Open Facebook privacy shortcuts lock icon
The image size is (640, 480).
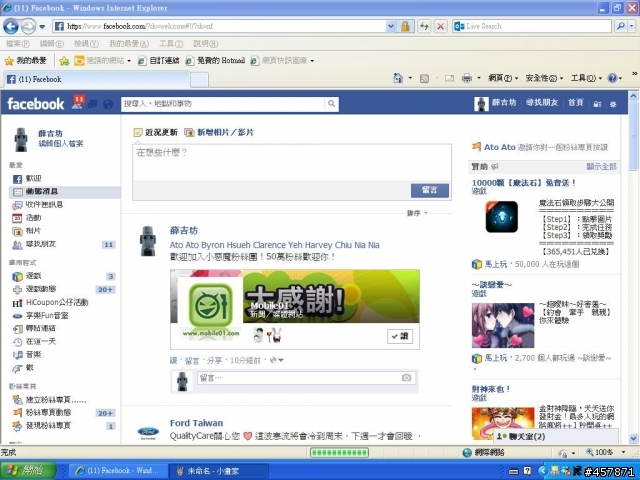click(x=597, y=104)
